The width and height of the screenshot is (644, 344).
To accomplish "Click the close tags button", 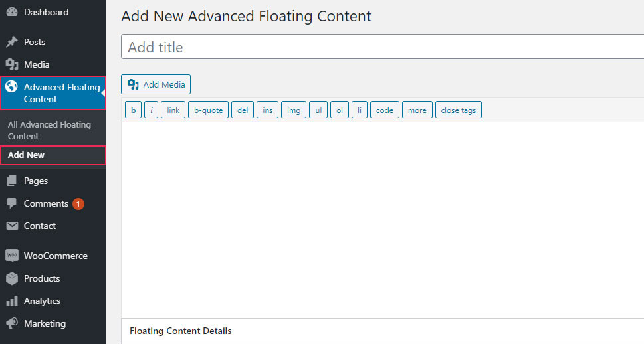I will pos(459,110).
